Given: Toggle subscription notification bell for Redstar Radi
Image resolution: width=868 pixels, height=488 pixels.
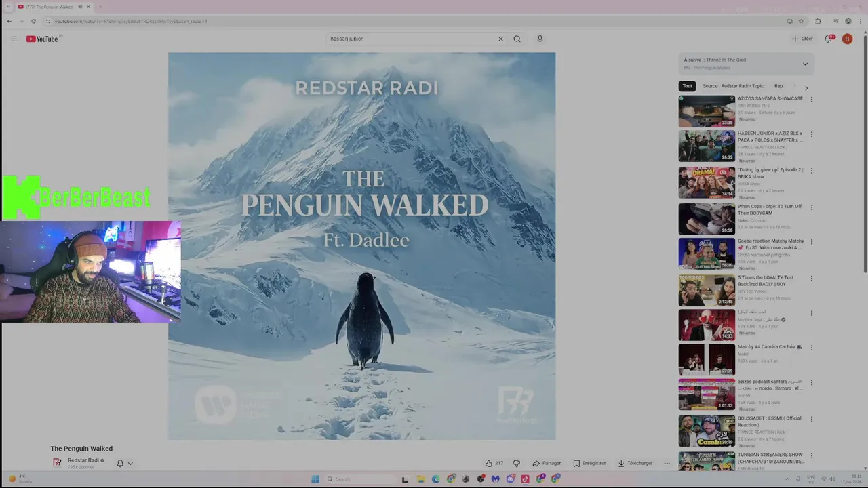Looking at the screenshot, I should point(120,463).
